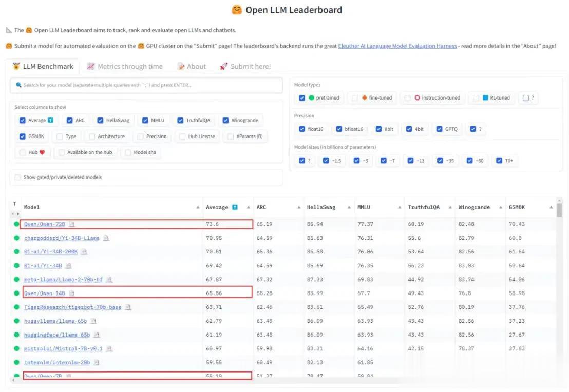Viewport: 569px width, 392px height.
Task: Click details icon next to huggyllama/llama-65b
Action: coord(93,321)
